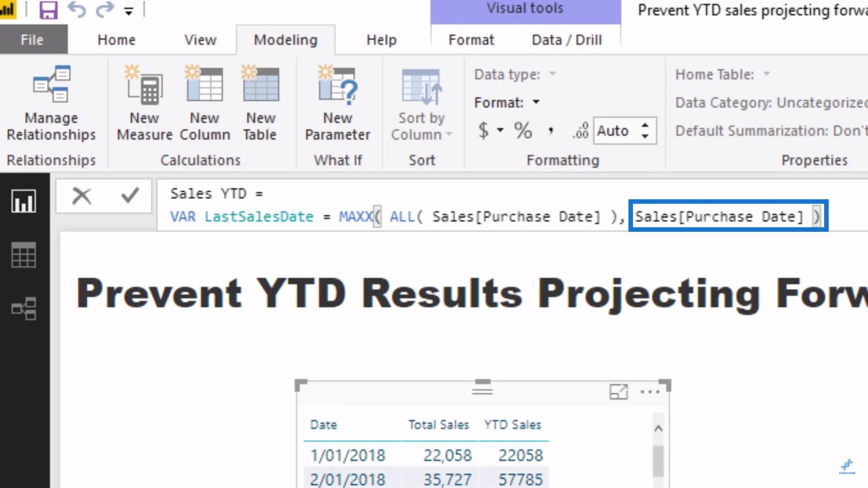Viewport: 868px width, 488px height.
Task: Apply percentage format
Action: point(523,130)
